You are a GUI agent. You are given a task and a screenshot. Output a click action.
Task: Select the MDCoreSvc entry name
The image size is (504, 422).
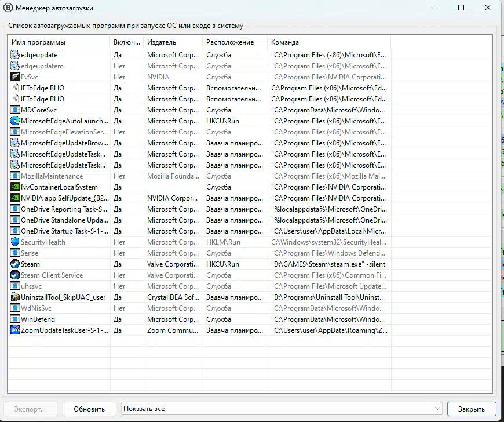coord(39,110)
